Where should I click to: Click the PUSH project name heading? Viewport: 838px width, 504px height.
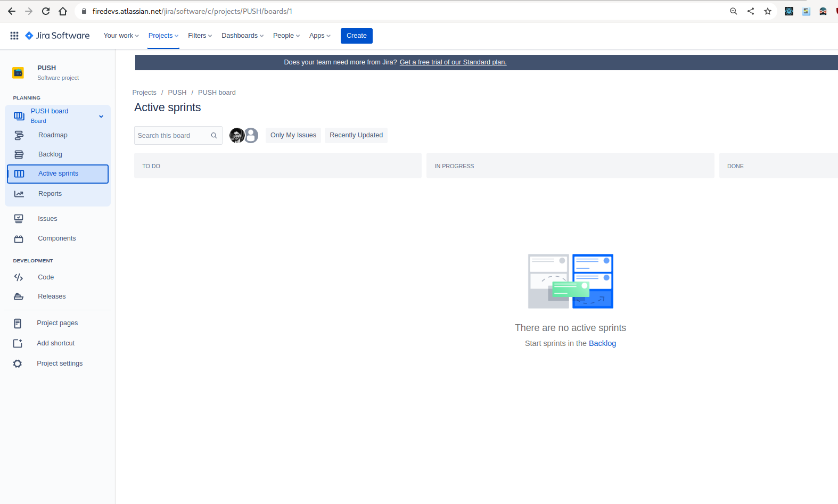[x=47, y=68]
